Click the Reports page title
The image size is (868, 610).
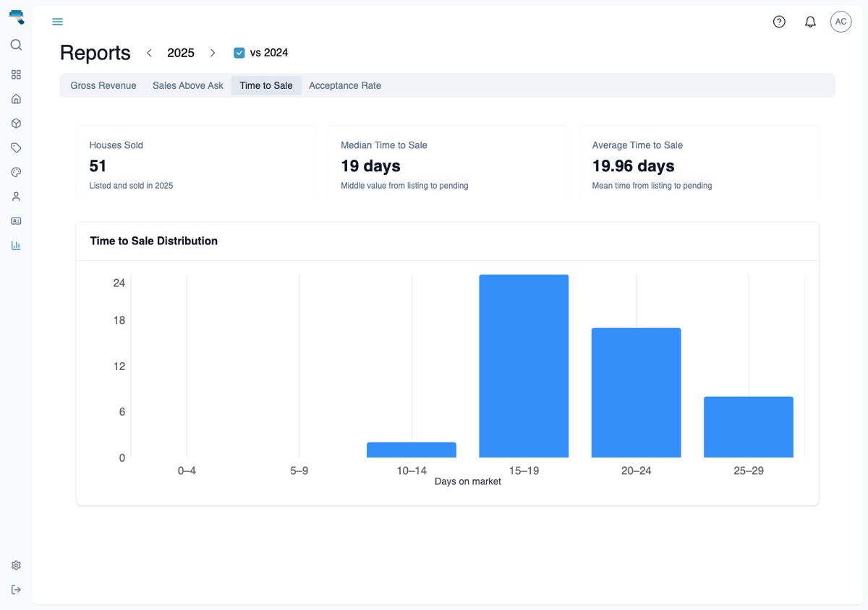[x=95, y=53]
